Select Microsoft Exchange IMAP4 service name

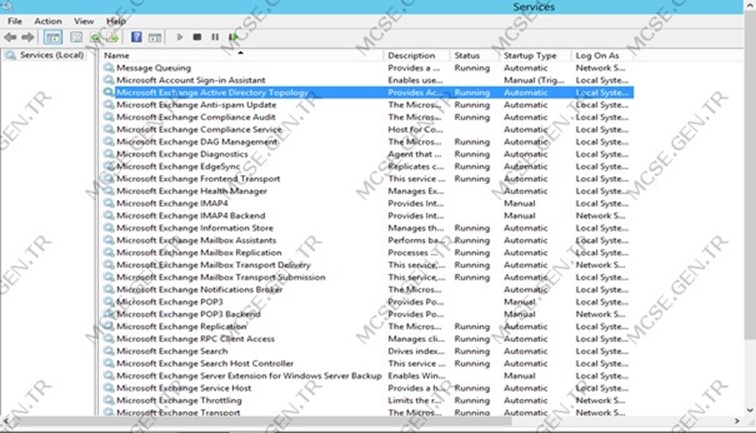(x=172, y=203)
